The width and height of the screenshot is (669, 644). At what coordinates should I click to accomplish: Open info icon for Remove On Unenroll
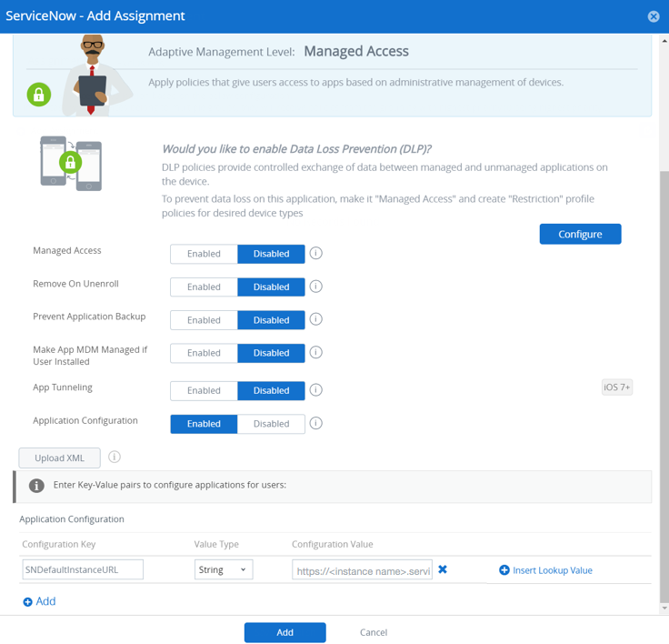click(x=315, y=287)
